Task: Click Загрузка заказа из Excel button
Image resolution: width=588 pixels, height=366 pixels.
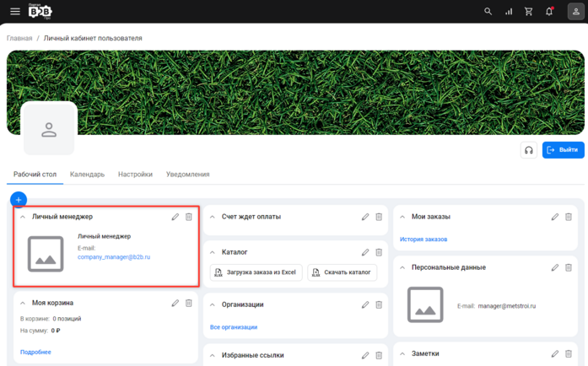Action: click(256, 272)
